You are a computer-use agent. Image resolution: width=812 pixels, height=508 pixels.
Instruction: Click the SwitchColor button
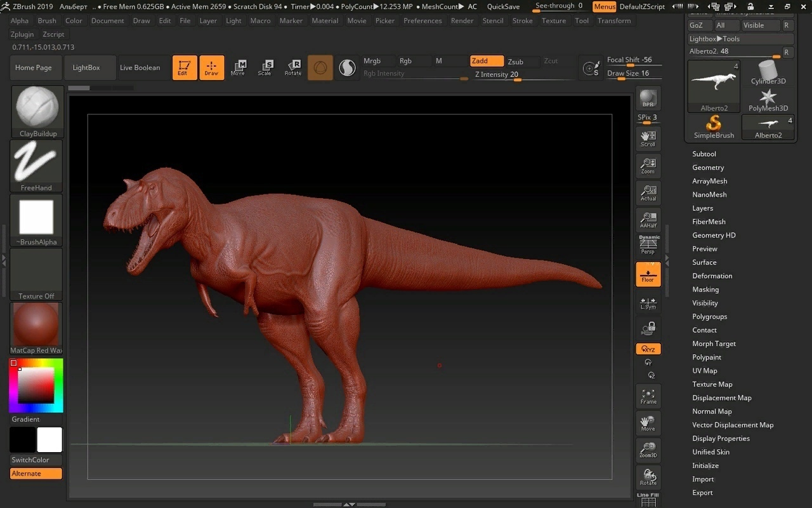coord(36,460)
